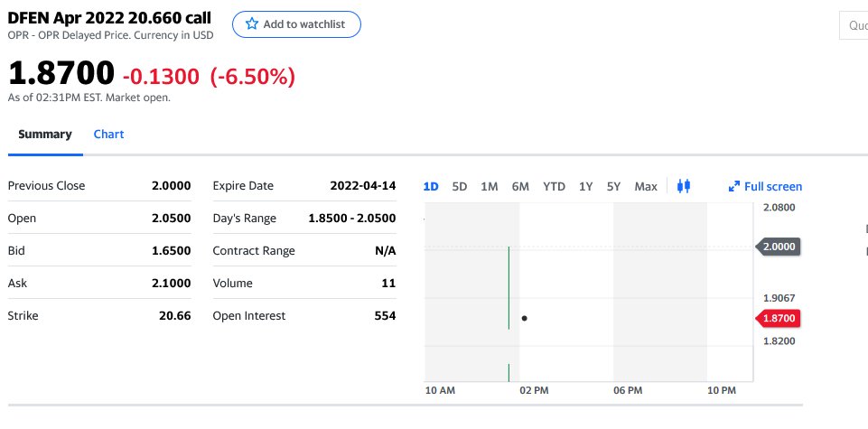Click the (-6.50%) percent change

[252, 77]
